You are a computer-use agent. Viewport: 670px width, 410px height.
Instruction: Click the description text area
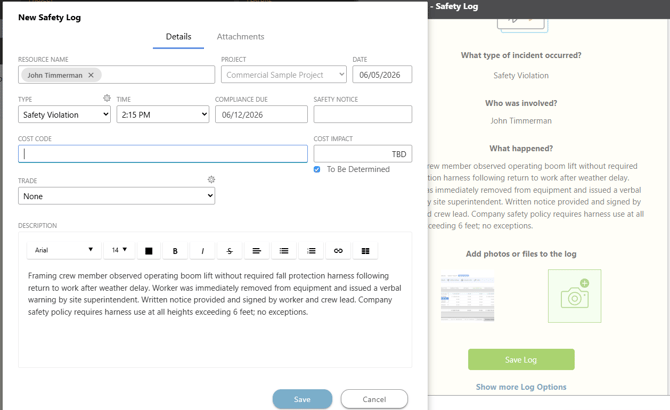215,314
